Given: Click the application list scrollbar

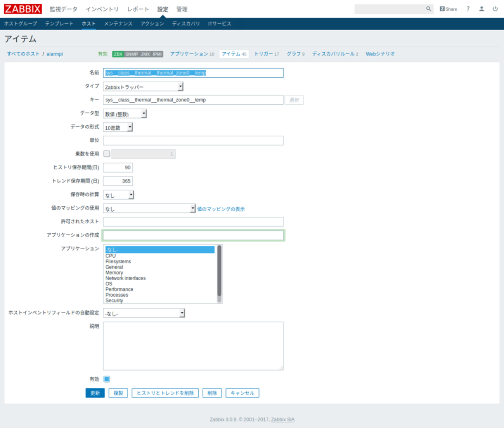Looking at the screenshot, I should pos(219,274).
